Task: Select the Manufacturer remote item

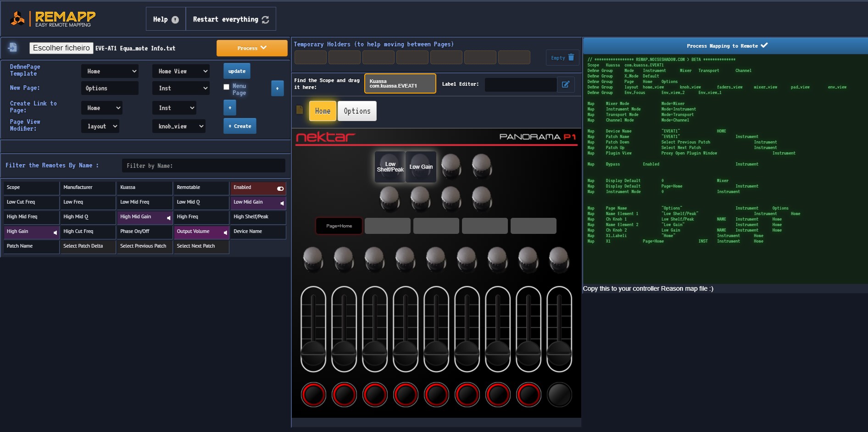Action: [x=88, y=188]
